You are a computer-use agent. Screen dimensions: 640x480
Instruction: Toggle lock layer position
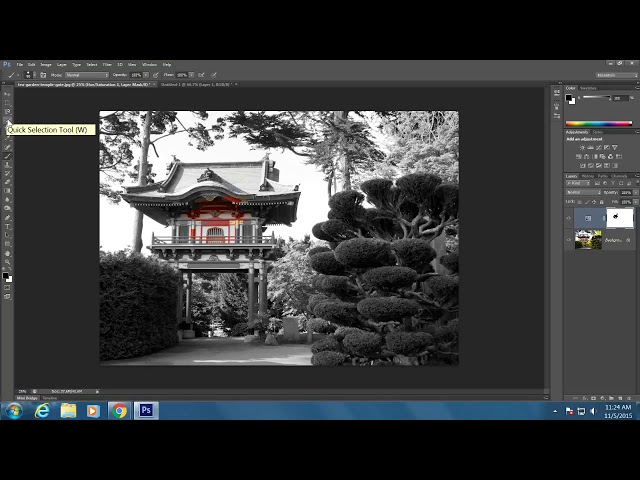[594, 202]
